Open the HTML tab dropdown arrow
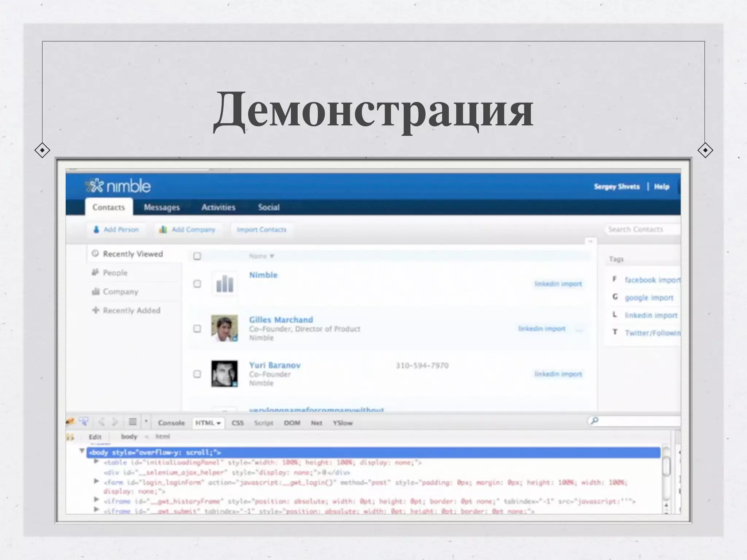747x560 pixels. click(219, 423)
